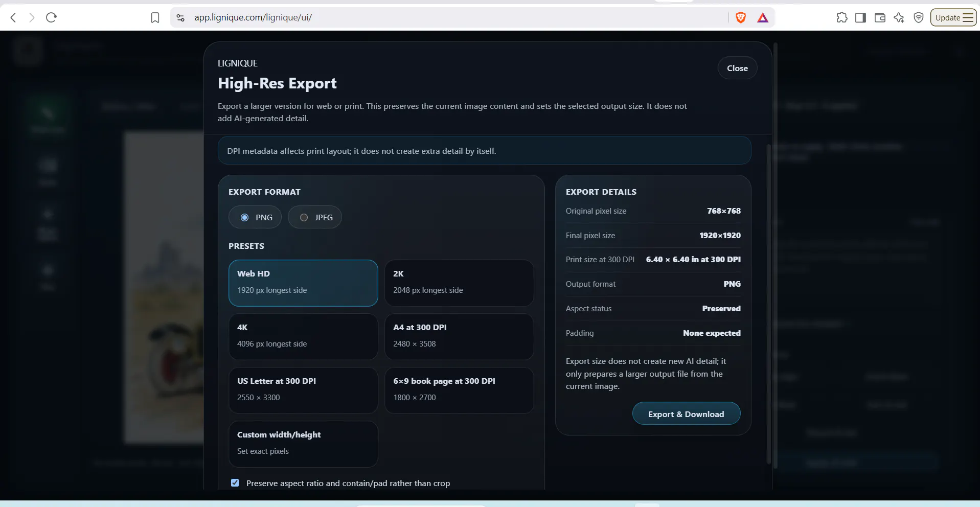Click the '768×768' original pixel size value
Screen dimensions: 980x507
pyautogui.click(x=724, y=211)
